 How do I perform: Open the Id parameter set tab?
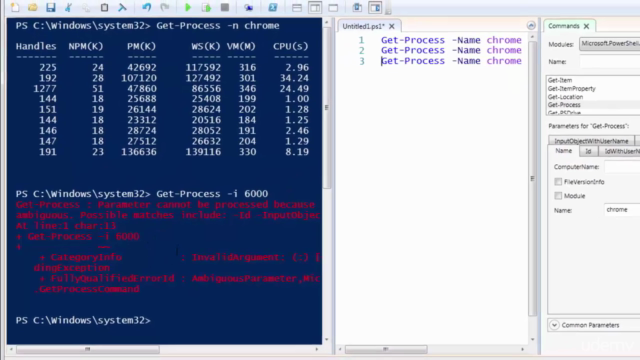pos(588,151)
